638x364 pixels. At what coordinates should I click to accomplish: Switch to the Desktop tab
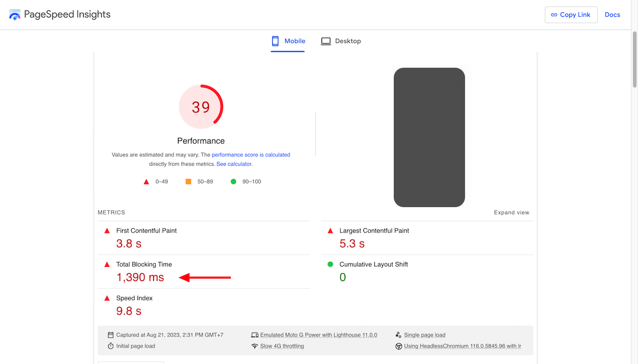pyautogui.click(x=341, y=41)
